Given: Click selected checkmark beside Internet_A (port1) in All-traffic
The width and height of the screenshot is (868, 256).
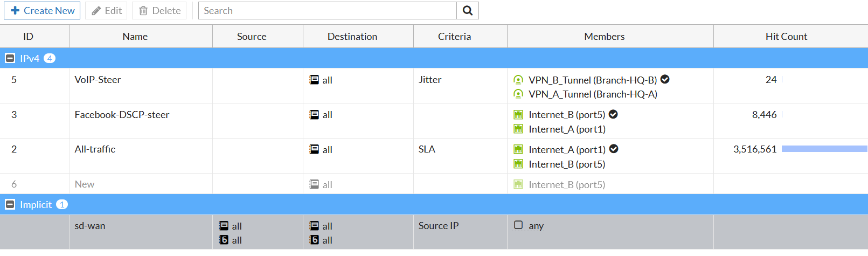Looking at the screenshot, I should point(614,149).
